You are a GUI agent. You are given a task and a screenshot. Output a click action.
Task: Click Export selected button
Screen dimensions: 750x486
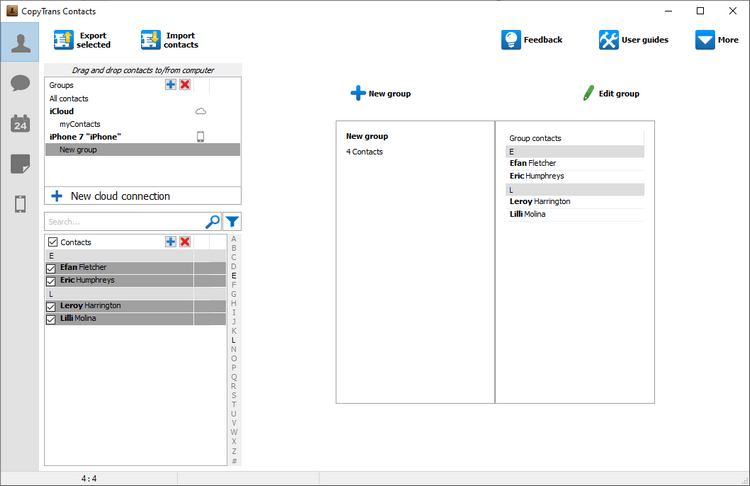(82, 40)
